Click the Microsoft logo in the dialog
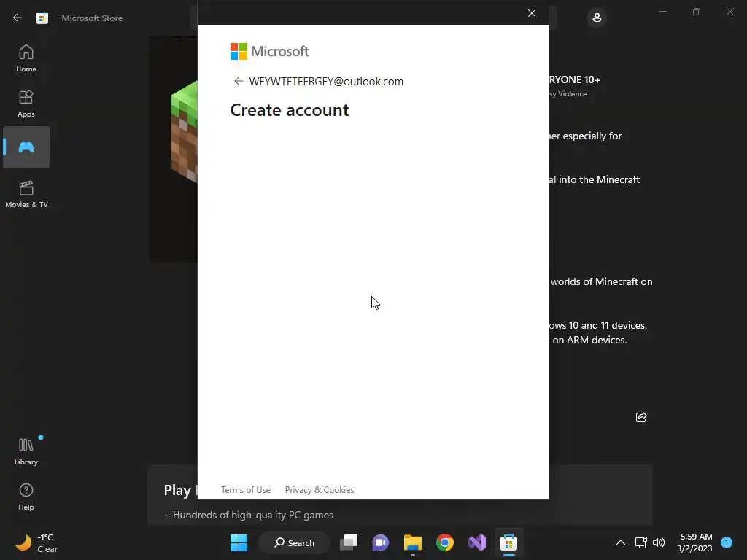Screen dimensions: 747x560 (x=270, y=51)
